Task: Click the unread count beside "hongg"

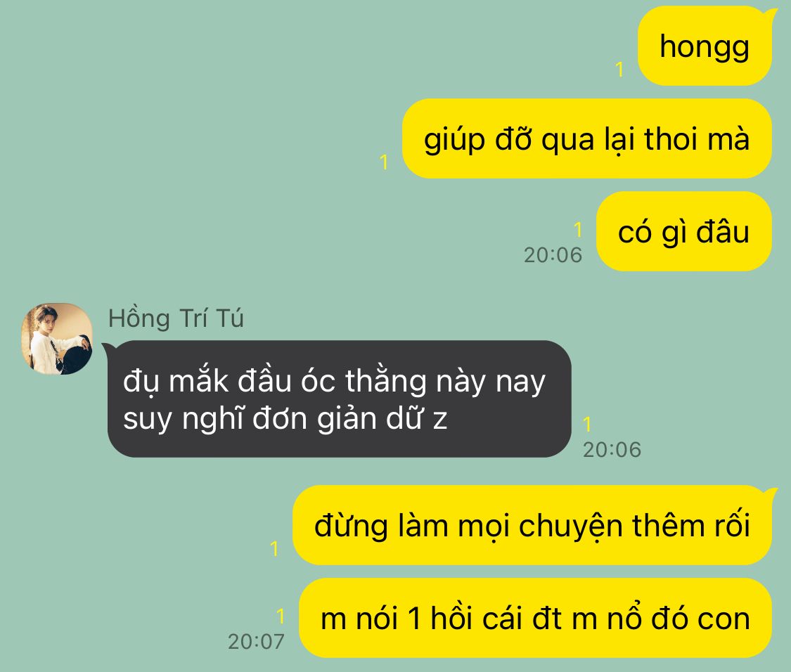Action: (x=620, y=69)
